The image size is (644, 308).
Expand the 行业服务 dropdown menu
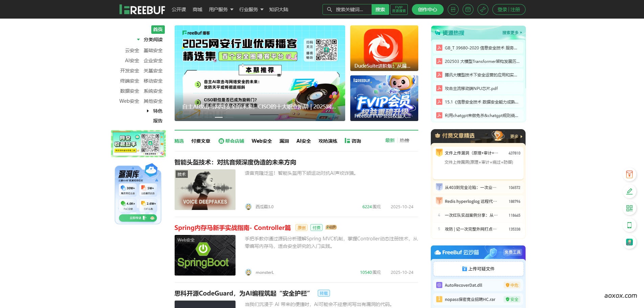pyautogui.click(x=251, y=9)
